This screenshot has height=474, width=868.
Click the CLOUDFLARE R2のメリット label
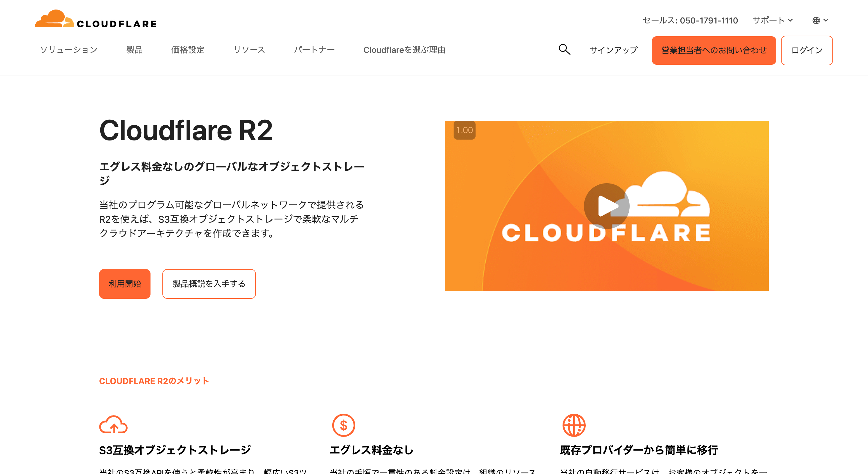coord(154,381)
